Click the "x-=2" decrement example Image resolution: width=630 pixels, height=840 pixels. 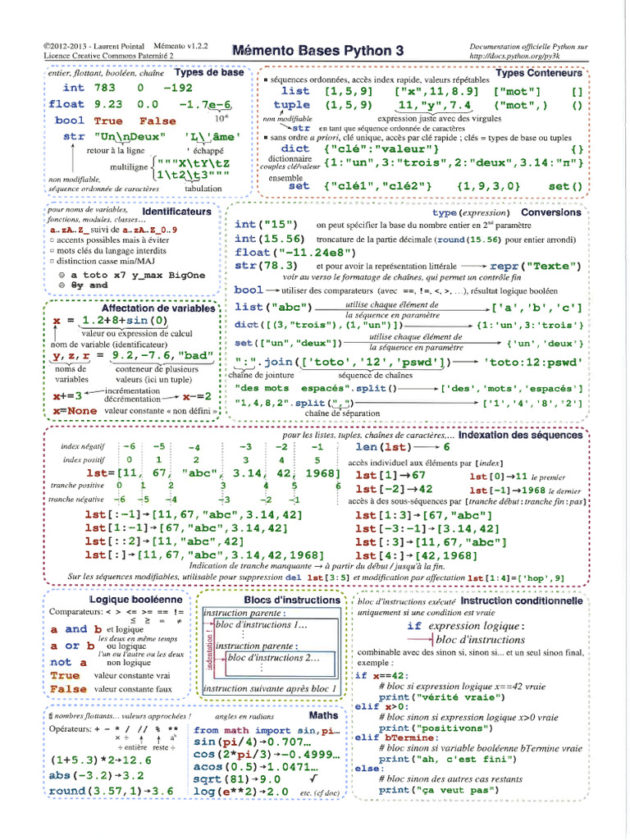coord(197,397)
